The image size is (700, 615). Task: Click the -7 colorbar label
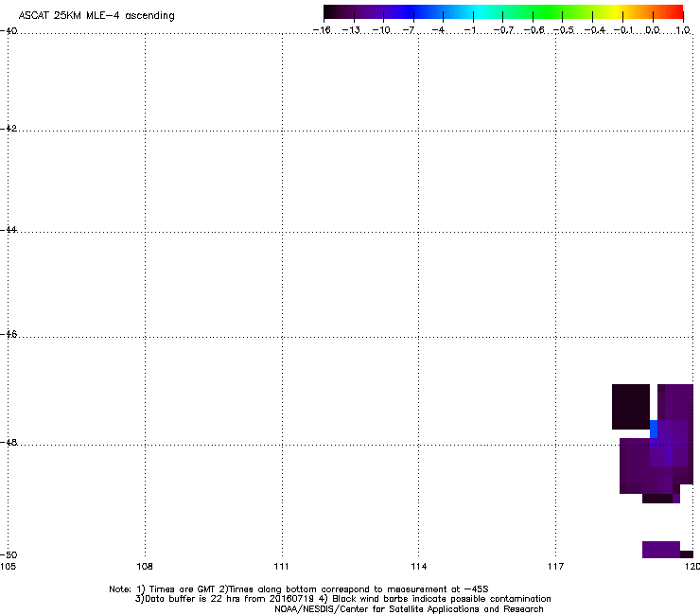409,30
